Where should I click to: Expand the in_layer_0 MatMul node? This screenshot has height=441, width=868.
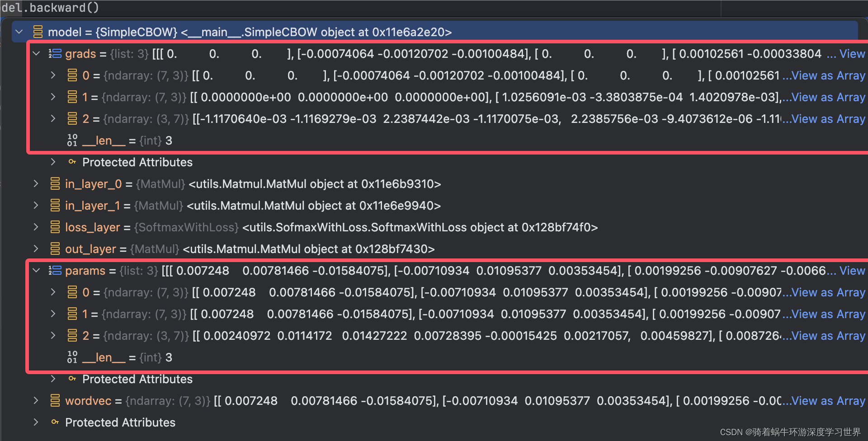point(36,183)
